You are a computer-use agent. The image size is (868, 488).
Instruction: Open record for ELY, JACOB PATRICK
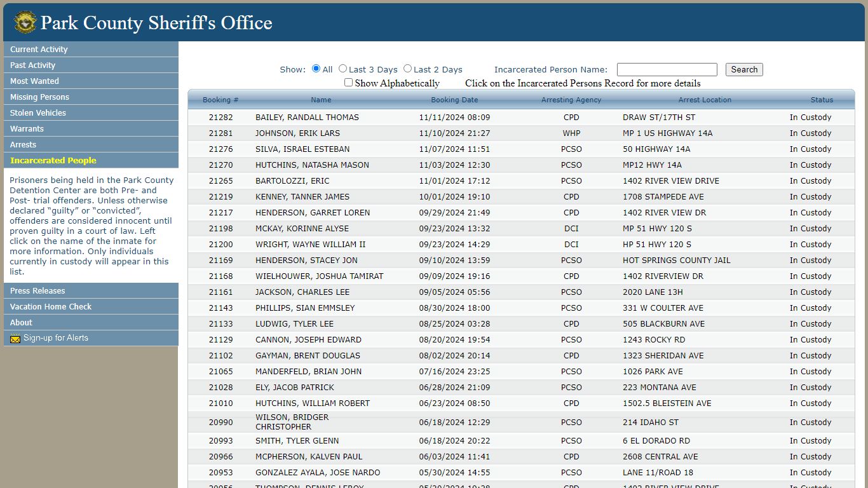[x=521, y=388]
